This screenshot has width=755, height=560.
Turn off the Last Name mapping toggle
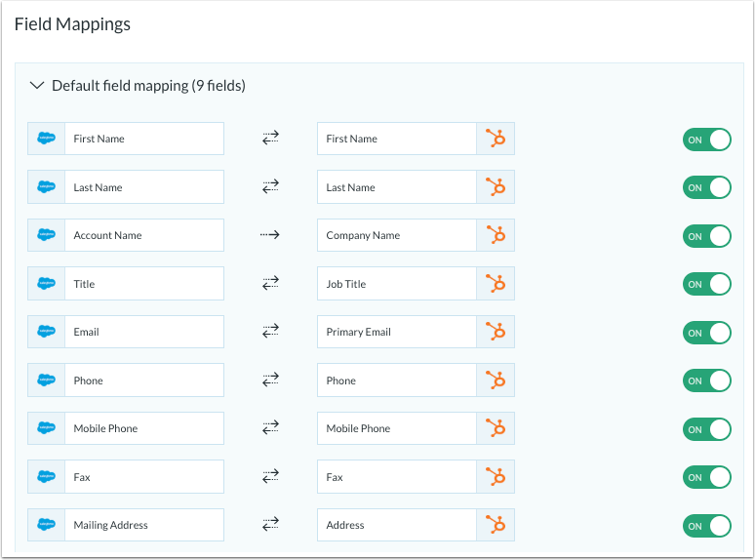pos(707,187)
